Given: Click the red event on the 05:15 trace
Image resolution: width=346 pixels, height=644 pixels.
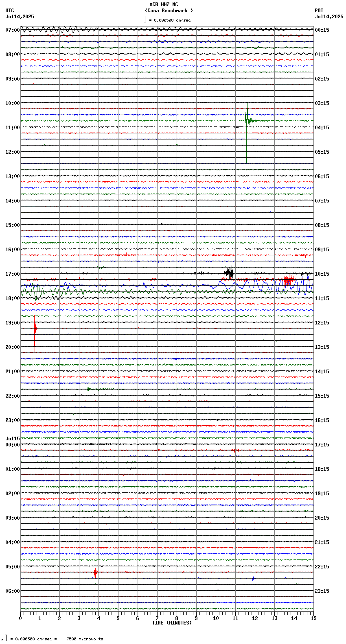Looking at the screenshot, I should pos(96,572).
